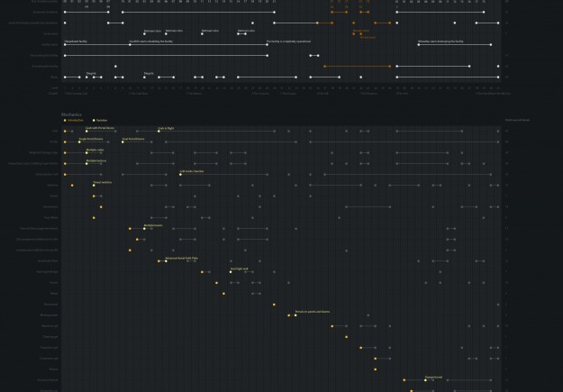The height and width of the screenshot is (392, 563).
Task: Click chapter label '4 The Surprise'
Action: pyautogui.click(x=260, y=94)
